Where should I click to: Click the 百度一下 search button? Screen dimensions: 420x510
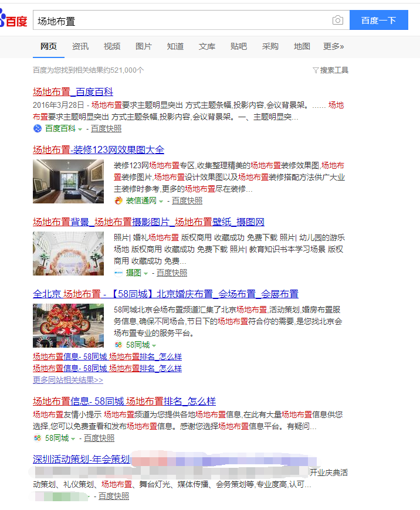tap(379, 20)
